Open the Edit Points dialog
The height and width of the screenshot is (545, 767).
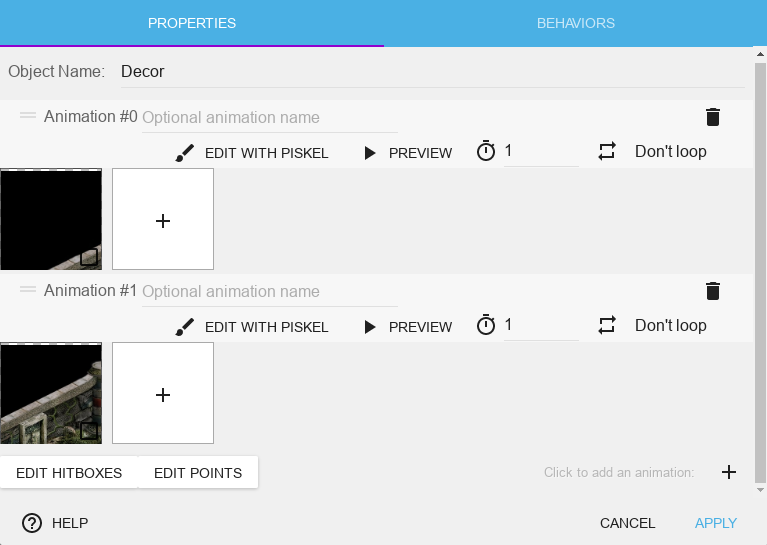(x=198, y=473)
